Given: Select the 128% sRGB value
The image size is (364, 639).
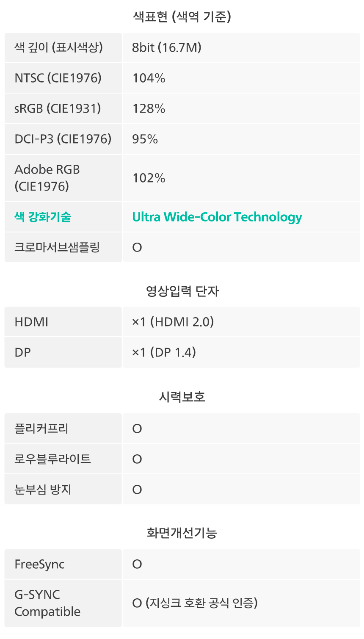Looking at the screenshot, I should [x=149, y=108].
